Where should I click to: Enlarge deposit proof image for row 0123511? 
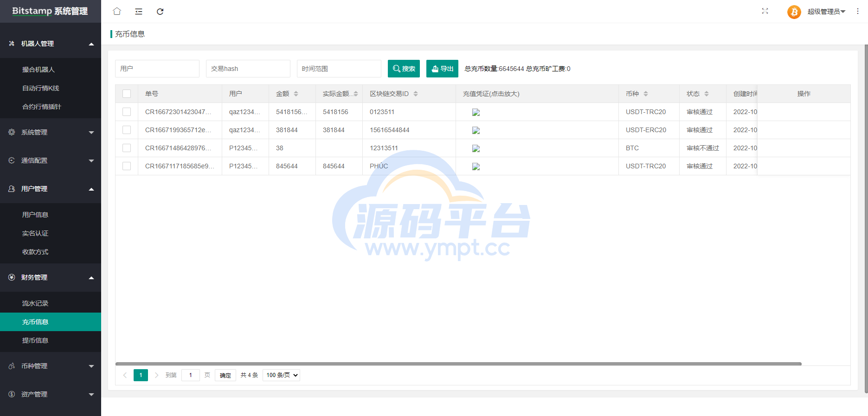476,112
